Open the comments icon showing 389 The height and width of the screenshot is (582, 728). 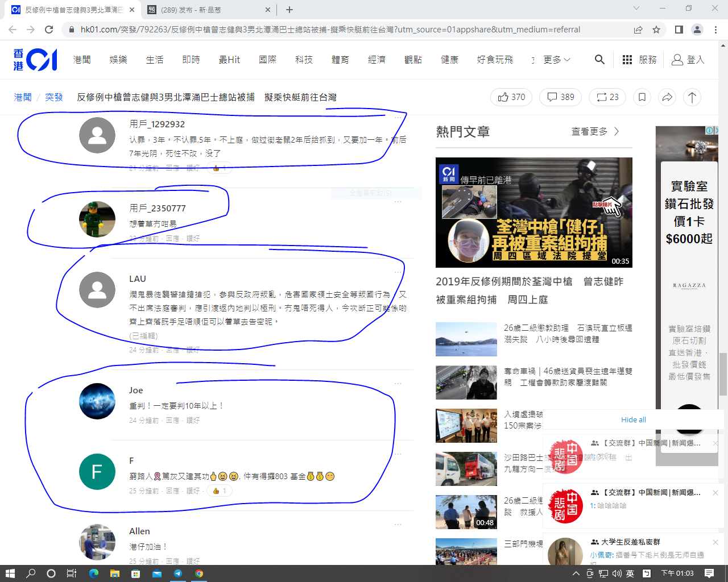pyautogui.click(x=560, y=97)
